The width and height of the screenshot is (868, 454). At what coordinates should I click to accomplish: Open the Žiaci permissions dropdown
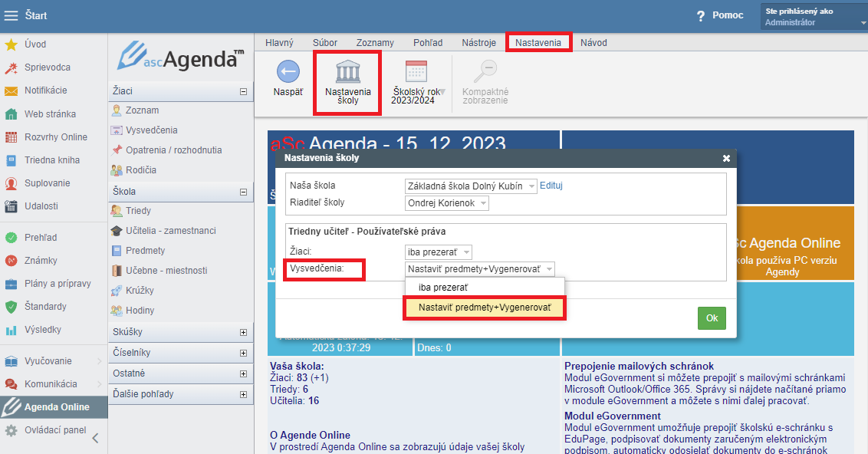click(x=439, y=252)
